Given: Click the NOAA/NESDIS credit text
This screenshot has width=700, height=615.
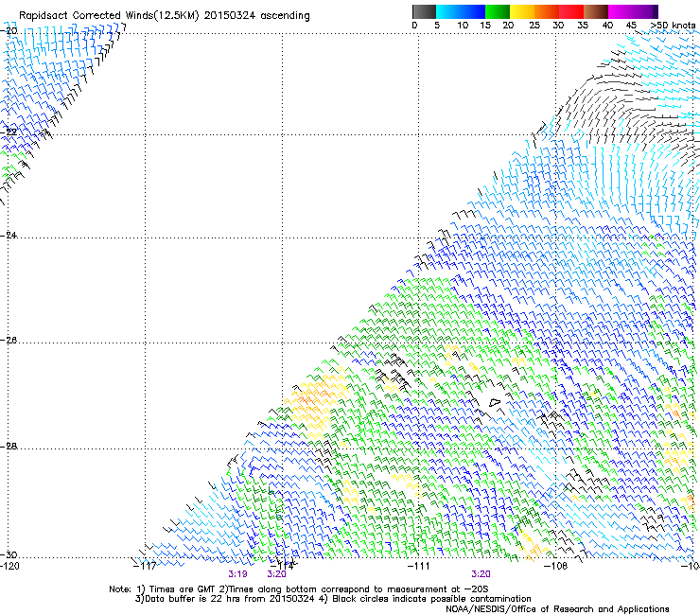Looking at the screenshot, I should [x=557, y=609].
